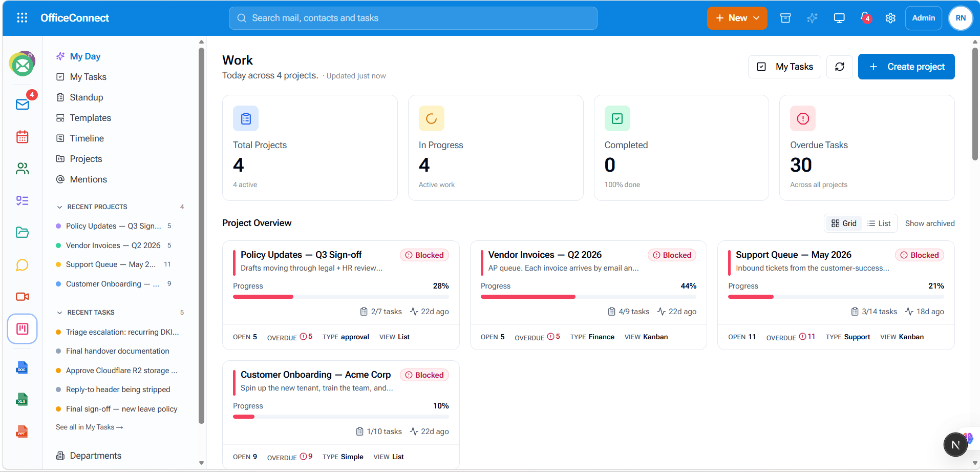The width and height of the screenshot is (980, 472).
Task: Open My Tasks in the sidebar
Action: [x=88, y=77]
